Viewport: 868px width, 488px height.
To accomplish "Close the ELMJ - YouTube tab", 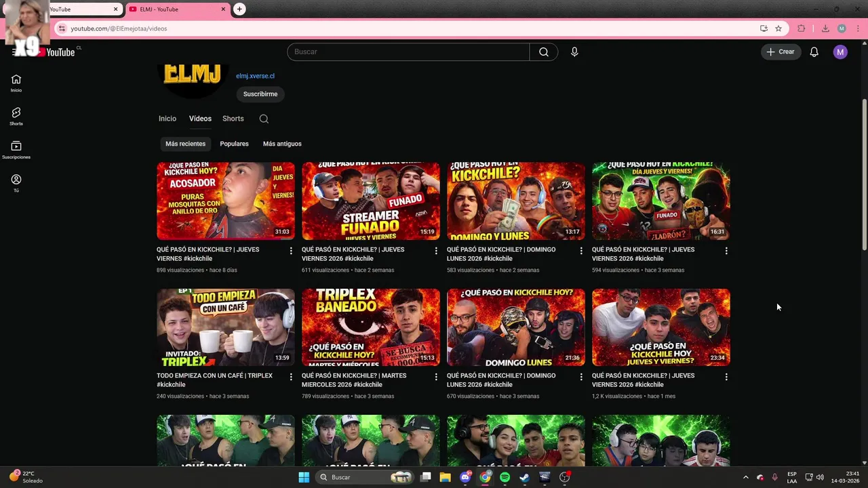I will 223,9.
